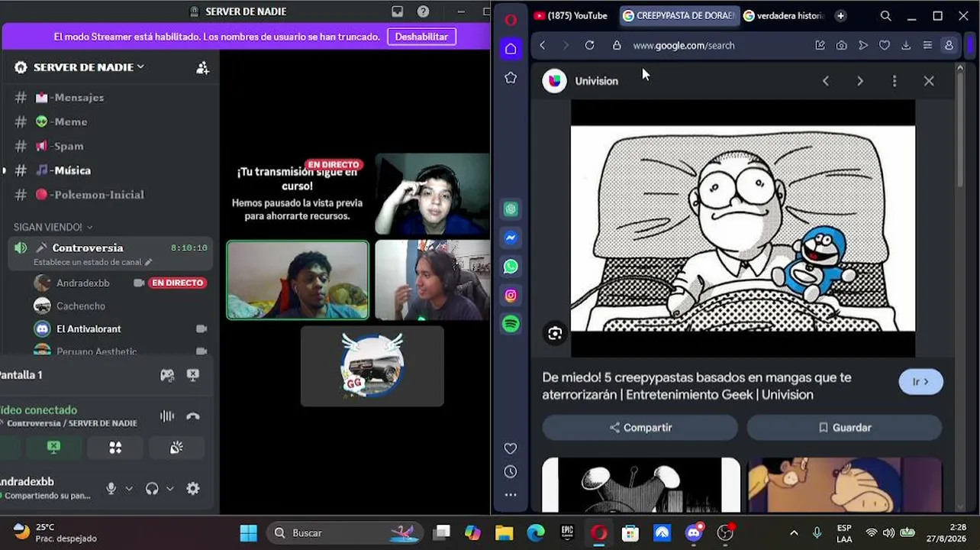Screen dimensions: 980x550
Task: Open Discord soundboard button
Action: click(176, 448)
